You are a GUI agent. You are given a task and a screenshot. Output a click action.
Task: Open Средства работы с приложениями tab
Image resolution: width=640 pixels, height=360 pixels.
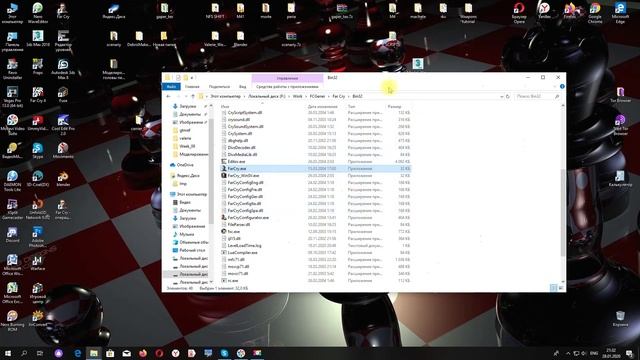point(287,87)
